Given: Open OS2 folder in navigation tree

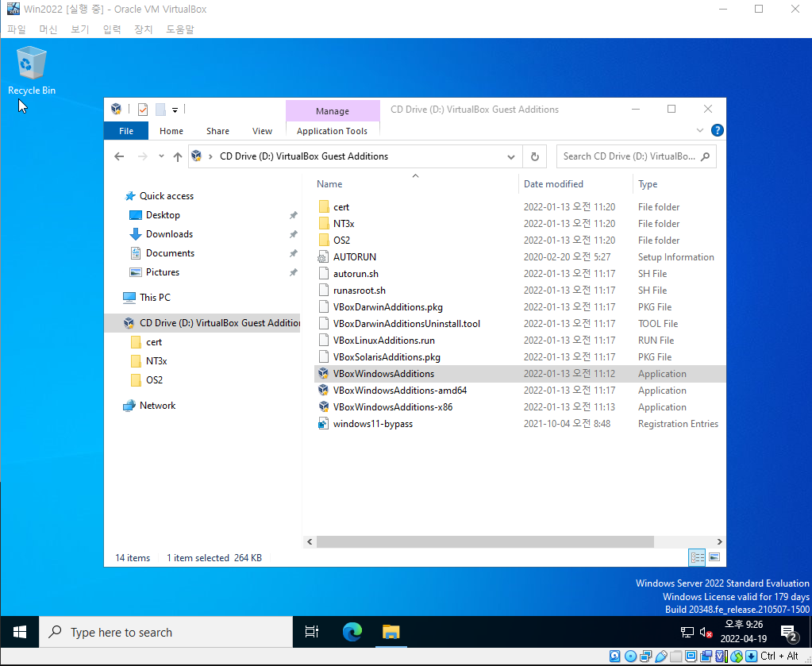Looking at the screenshot, I should click(x=154, y=380).
